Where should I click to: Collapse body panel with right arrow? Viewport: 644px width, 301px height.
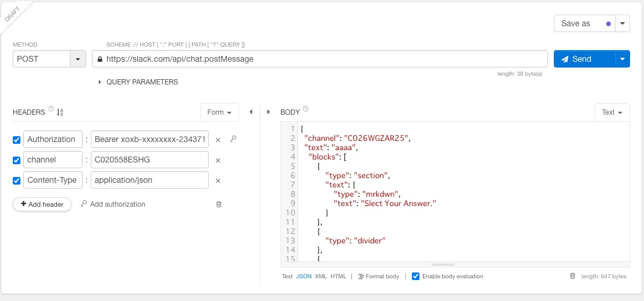pos(268,112)
